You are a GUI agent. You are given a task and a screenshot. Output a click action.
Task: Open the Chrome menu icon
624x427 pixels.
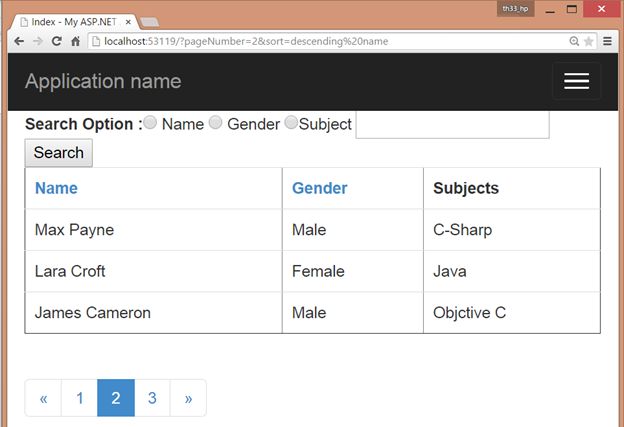(607, 41)
